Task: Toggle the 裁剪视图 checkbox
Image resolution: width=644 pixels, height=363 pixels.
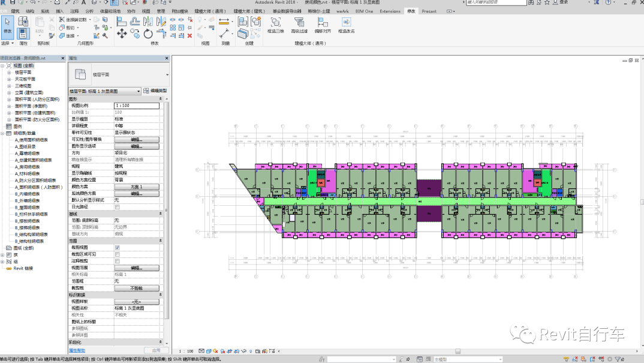Action: click(117, 247)
